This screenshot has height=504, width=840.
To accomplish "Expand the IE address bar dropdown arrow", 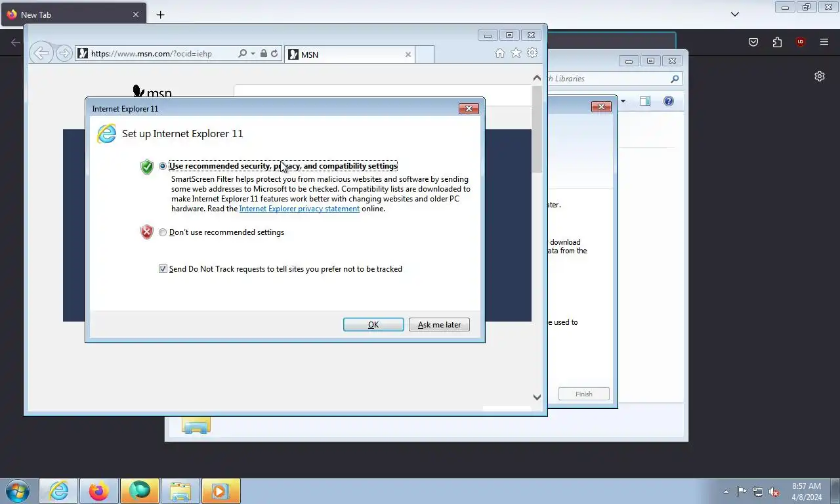I will [x=253, y=54].
